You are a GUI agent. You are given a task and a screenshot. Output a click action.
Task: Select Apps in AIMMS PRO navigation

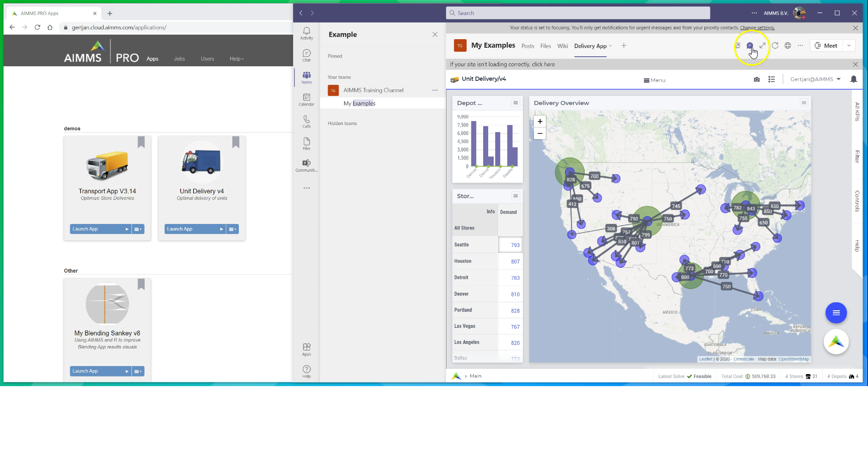tap(153, 59)
